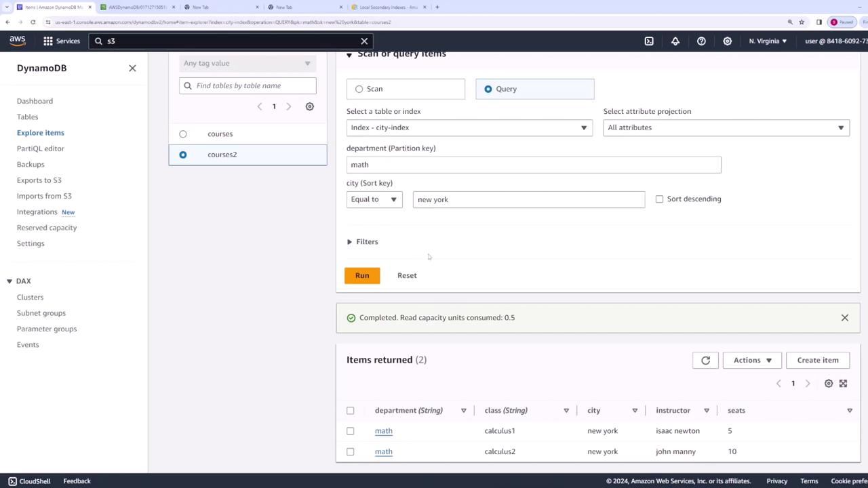Click the browser zoom magnifier icon
This screenshot has height=488, width=868.
pos(790,22)
